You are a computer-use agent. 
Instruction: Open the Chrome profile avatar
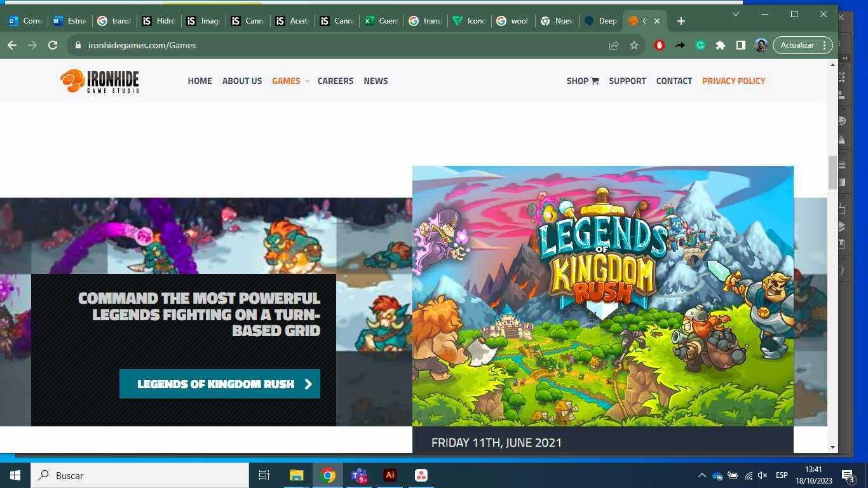pyautogui.click(x=761, y=45)
